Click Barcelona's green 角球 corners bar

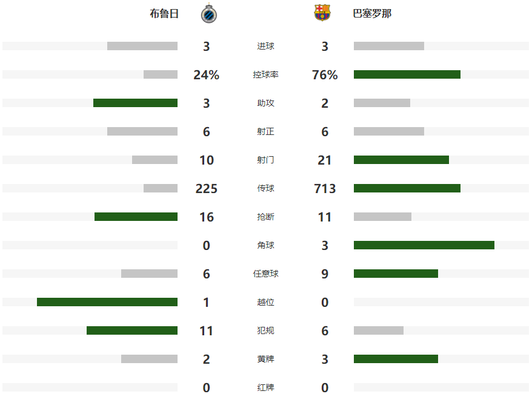tap(424, 245)
